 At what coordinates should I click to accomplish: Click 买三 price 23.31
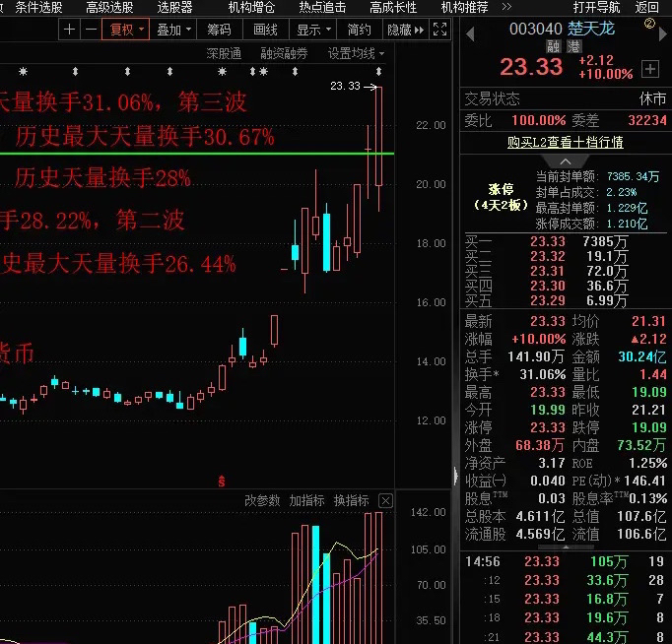tap(548, 271)
